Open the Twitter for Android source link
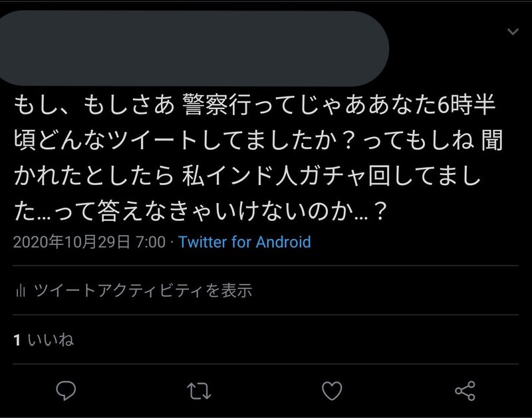Viewport: 532px width, 418px height. point(245,242)
